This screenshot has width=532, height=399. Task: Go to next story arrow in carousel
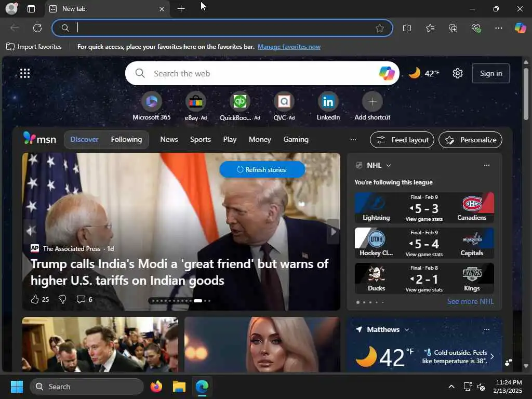pyautogui.click(x=333, y=231)
